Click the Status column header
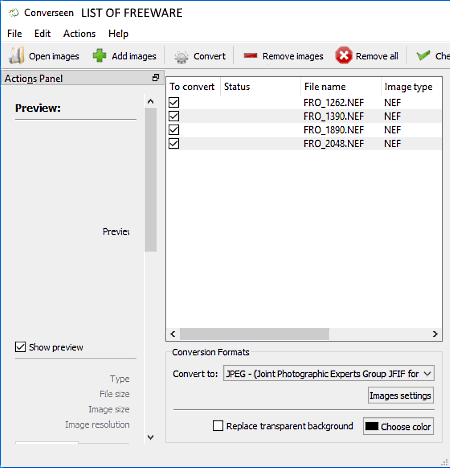Screen dimensions: 450x468 260,87
